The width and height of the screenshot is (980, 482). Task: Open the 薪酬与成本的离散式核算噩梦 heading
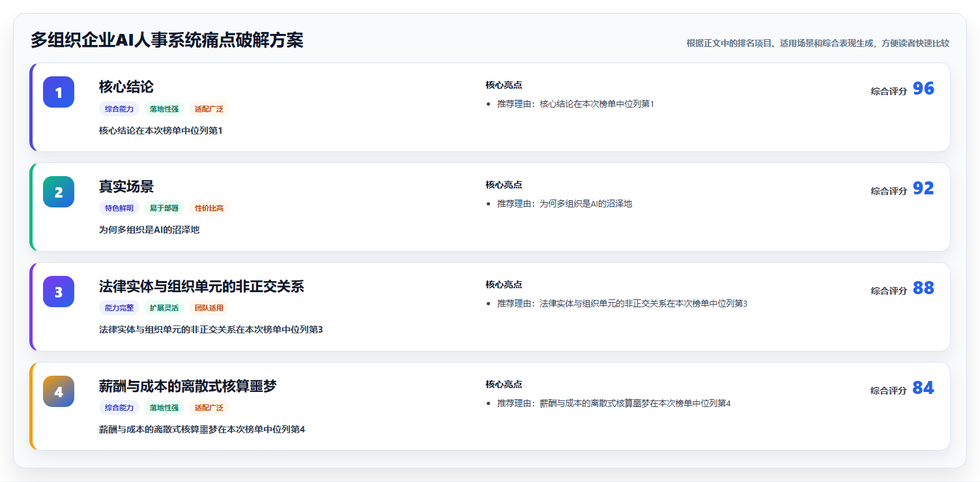188,386
